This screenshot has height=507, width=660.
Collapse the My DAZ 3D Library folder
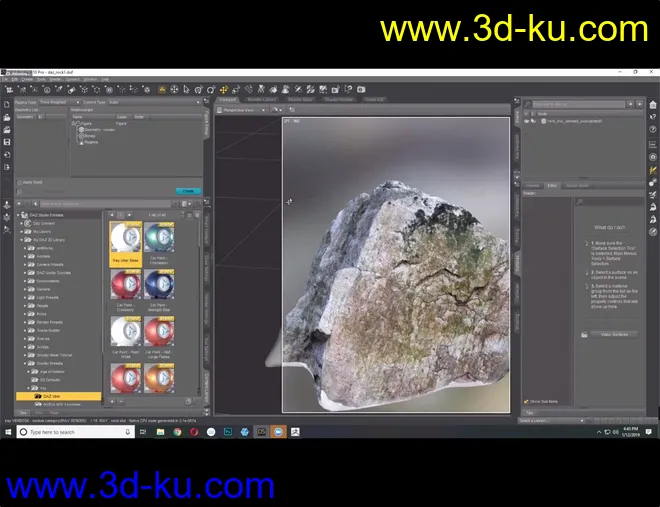22,240
